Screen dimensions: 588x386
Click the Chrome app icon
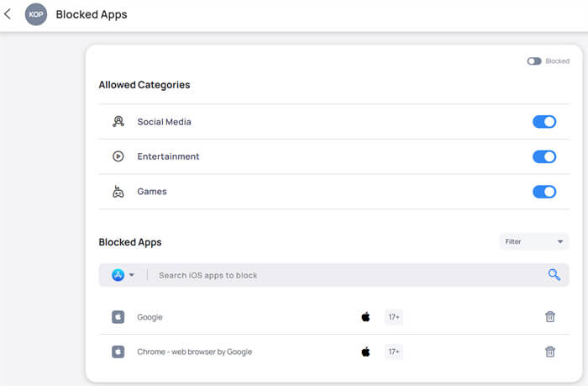(x=118, y=352)
